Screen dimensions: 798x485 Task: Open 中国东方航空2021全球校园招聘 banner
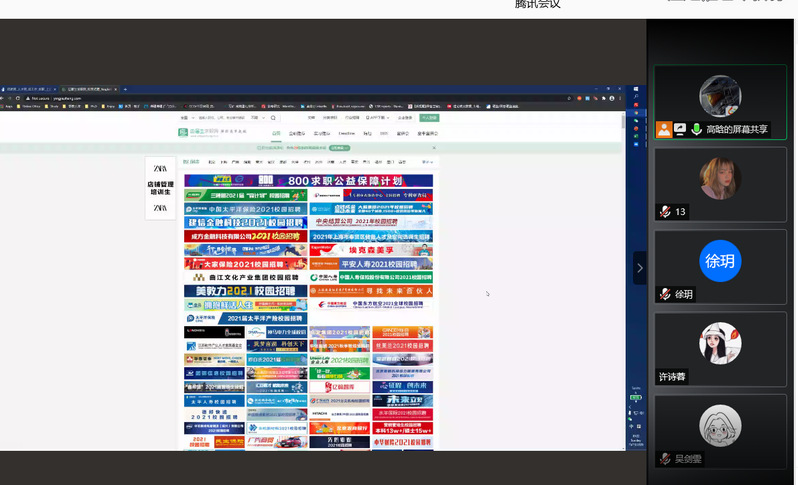[x=371, y=305]
